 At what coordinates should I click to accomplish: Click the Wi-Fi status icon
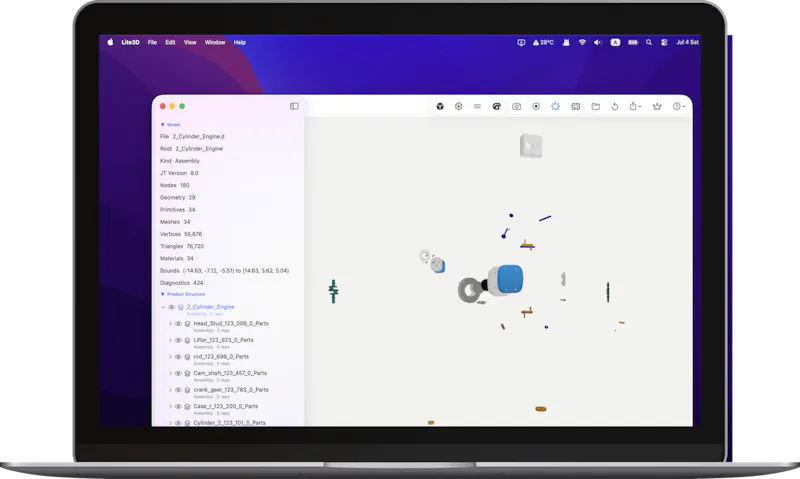click(582, 42)
